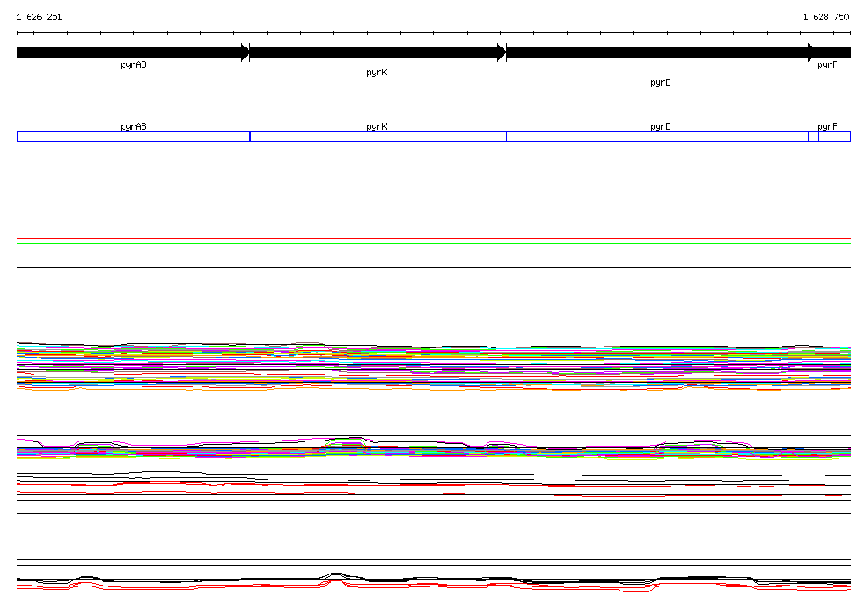Image resolution: width=868 pixels, height=605 pixels.
Task: Click pyrF label above the blue box
Action: pos(827,126)
